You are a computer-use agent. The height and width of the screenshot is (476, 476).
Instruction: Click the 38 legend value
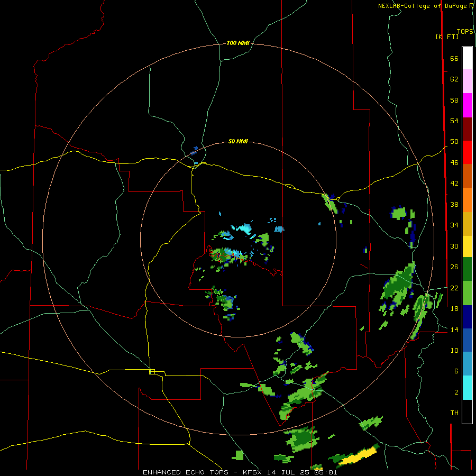pyautogui.click(x=454, y=204)
